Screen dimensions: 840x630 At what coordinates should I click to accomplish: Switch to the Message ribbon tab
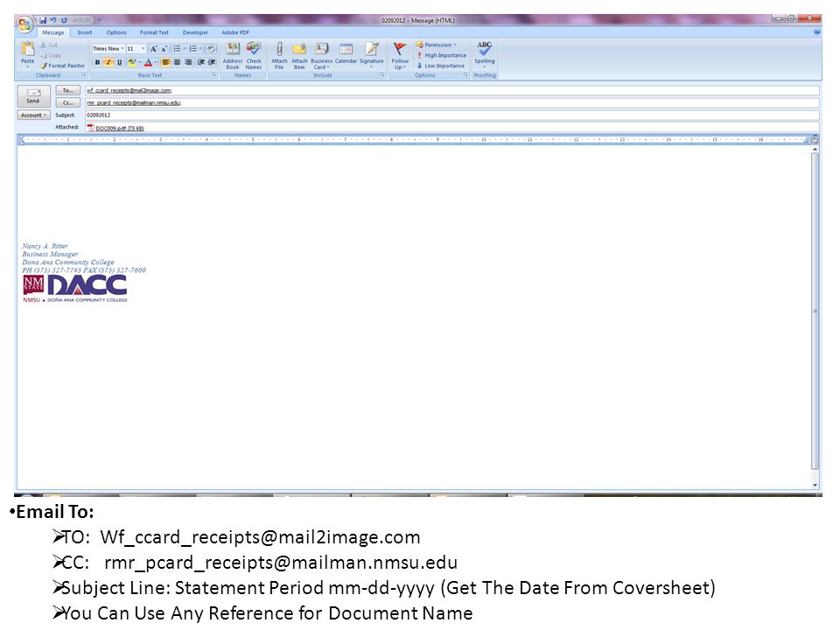(53, 32)
